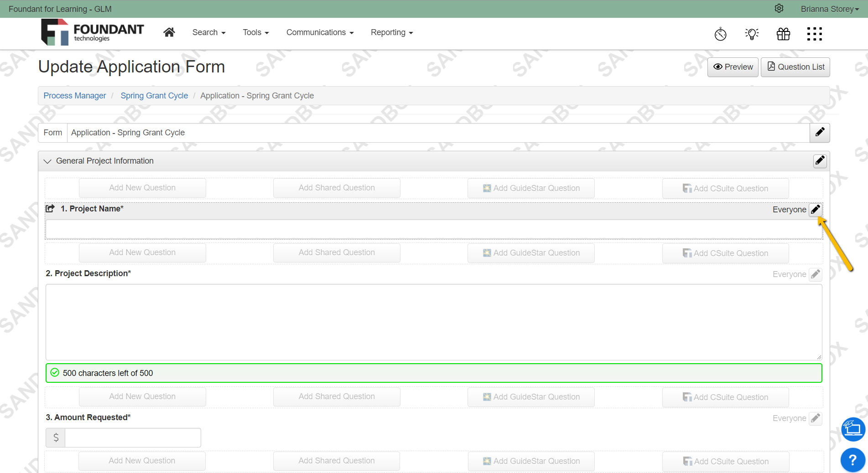Click into the Project Description text area

click(434, 322)
